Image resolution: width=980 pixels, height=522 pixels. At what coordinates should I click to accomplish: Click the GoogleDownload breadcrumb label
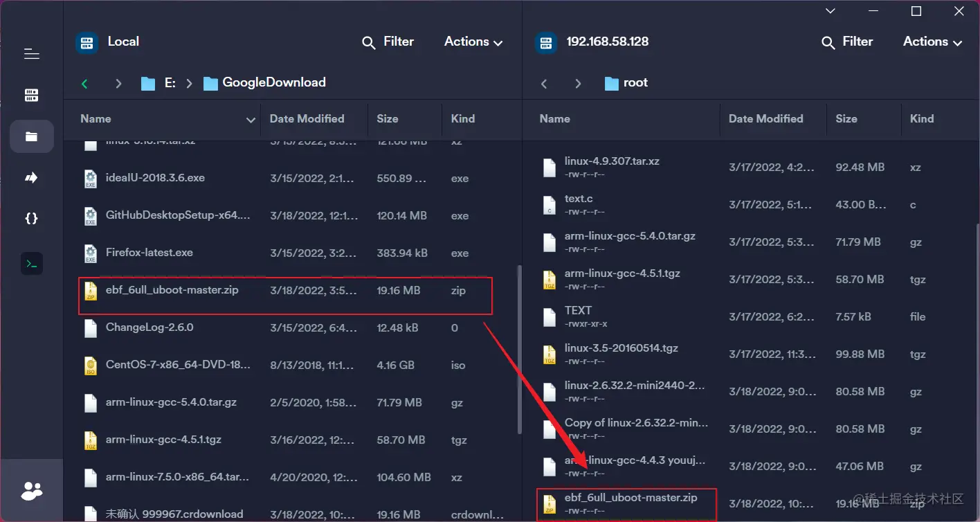pyautogui.click(x=274, y=82)
